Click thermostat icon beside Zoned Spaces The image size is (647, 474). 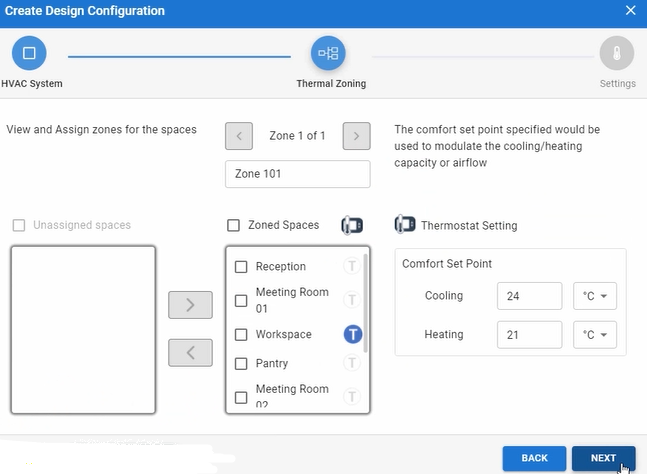click(x=351, y=225)
